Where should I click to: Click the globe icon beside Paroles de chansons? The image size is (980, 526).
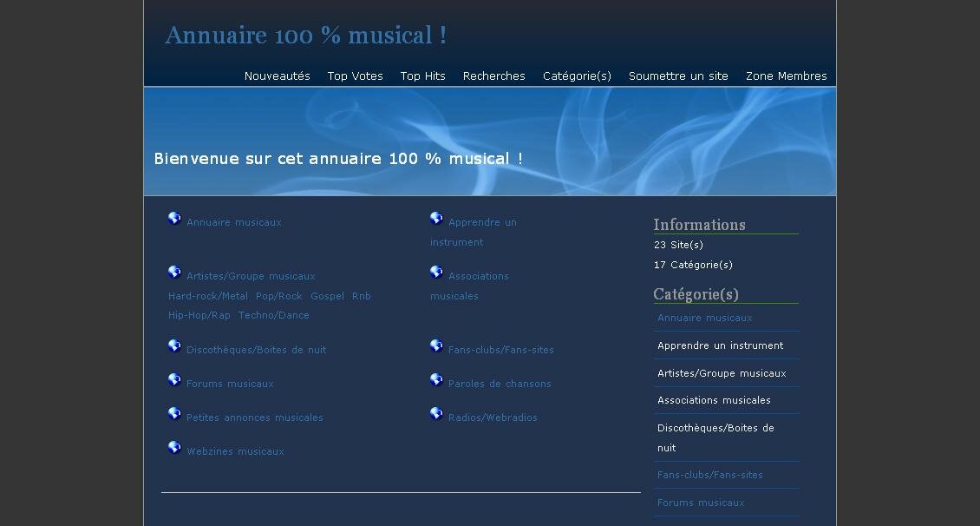[x=436, y=379]
